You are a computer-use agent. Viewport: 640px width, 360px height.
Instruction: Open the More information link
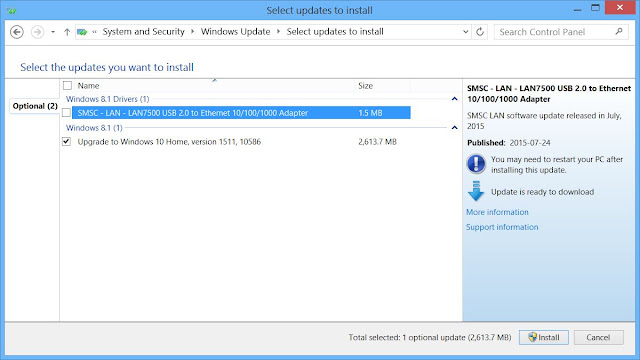497,212
